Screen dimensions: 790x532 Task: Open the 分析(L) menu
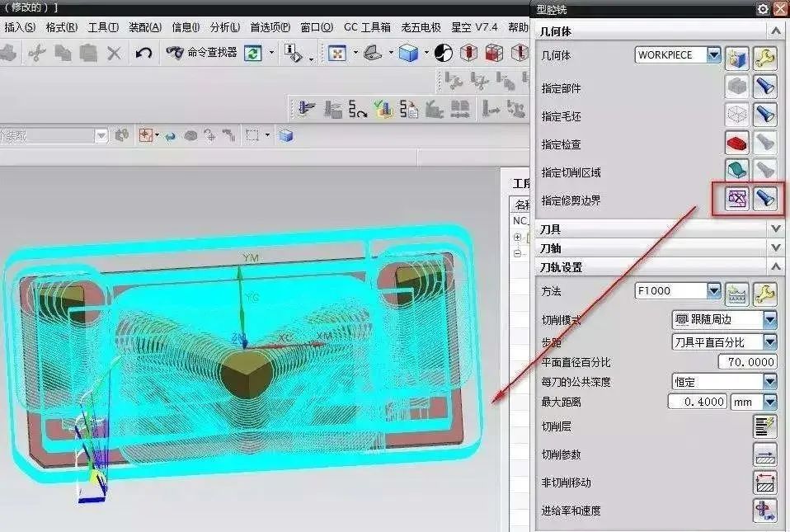click(x=224, y=27)
